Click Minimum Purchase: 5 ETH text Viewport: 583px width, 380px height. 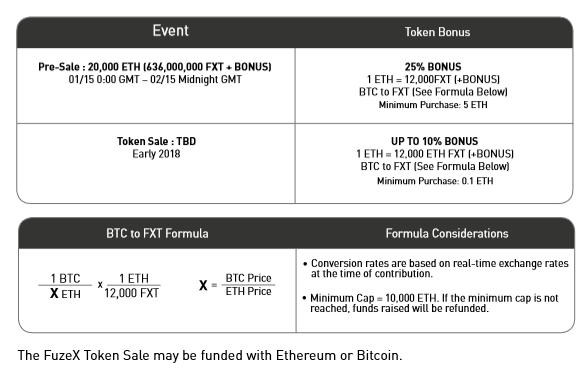tap(433, 105)
